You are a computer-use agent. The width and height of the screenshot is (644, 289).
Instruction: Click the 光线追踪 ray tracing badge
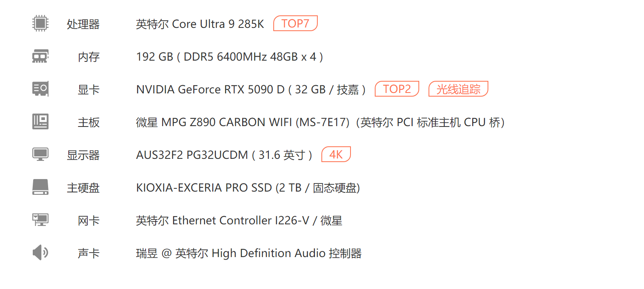458,89
